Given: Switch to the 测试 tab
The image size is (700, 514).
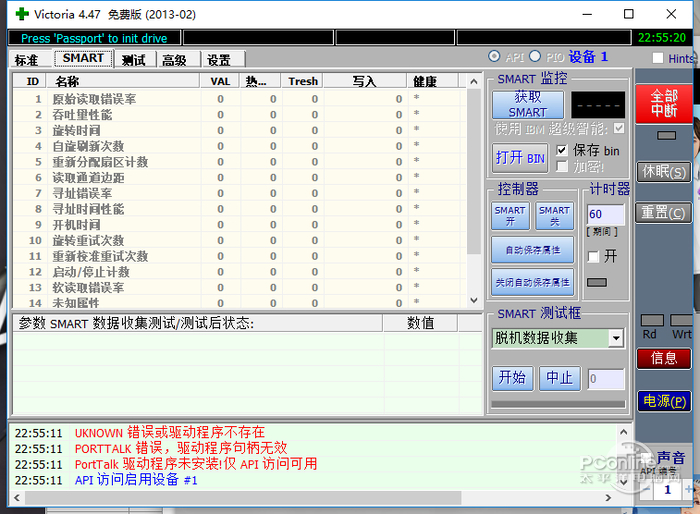Looking at the screenshot, I should (x=134, y=59).
